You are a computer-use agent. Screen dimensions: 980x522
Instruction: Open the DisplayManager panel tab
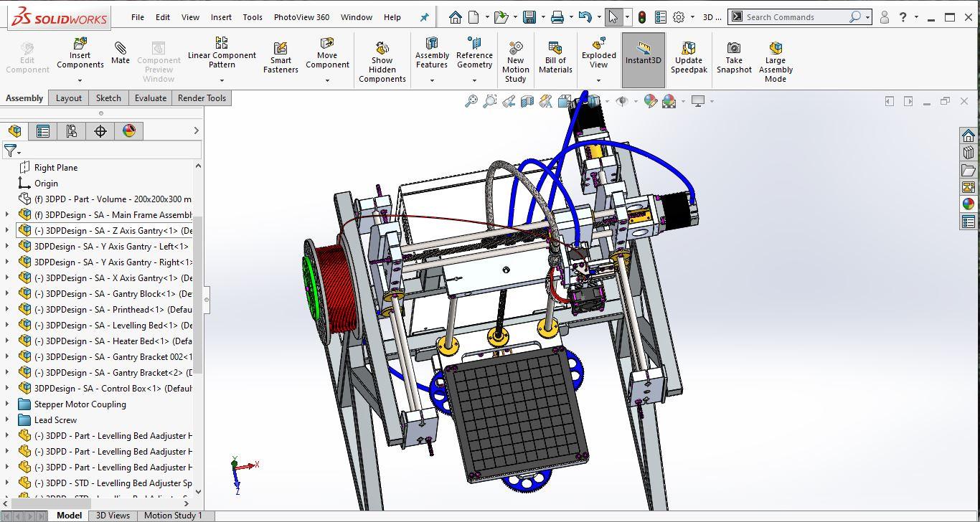click(x=128, y=130)
